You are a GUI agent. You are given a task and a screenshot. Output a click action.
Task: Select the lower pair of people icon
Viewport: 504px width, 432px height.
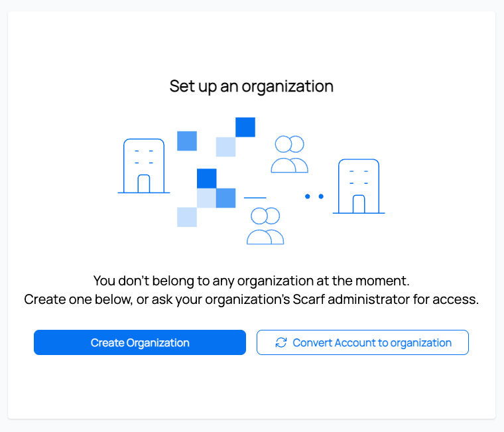coord(265,226)
